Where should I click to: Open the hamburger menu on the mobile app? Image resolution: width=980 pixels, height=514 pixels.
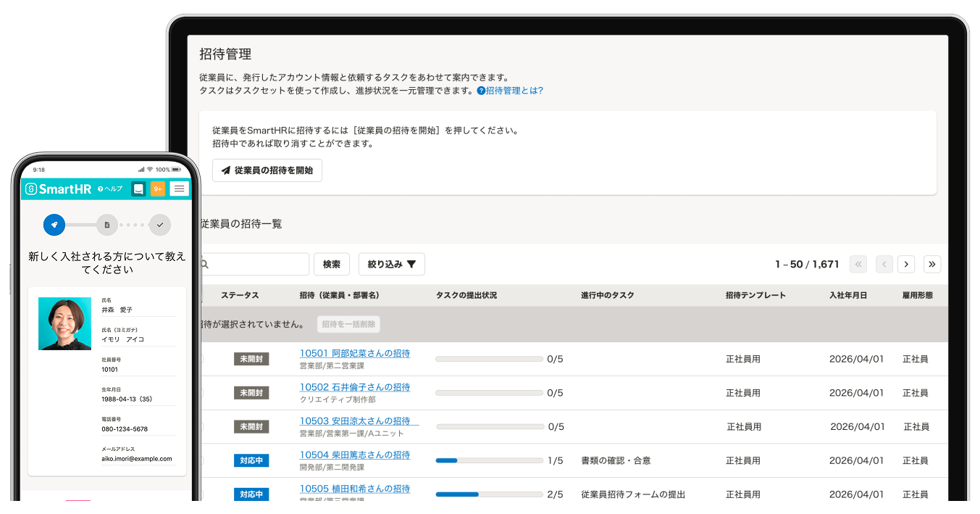[x=179, y=188]
